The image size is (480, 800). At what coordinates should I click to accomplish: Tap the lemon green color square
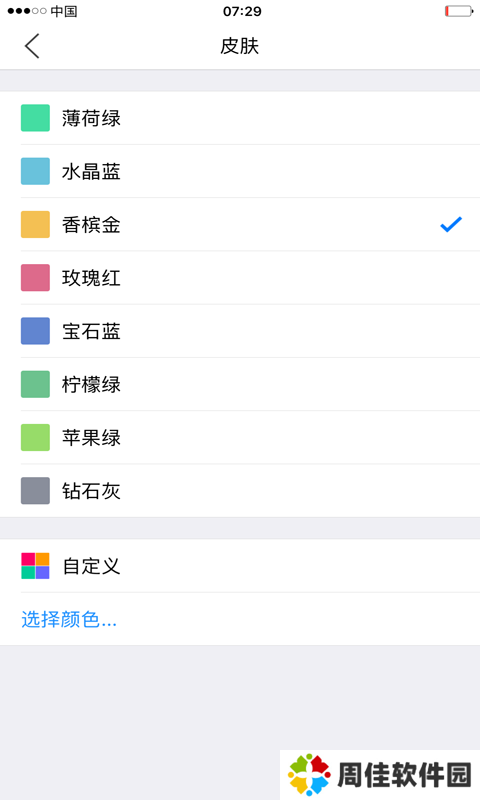[x=35, y=384]
